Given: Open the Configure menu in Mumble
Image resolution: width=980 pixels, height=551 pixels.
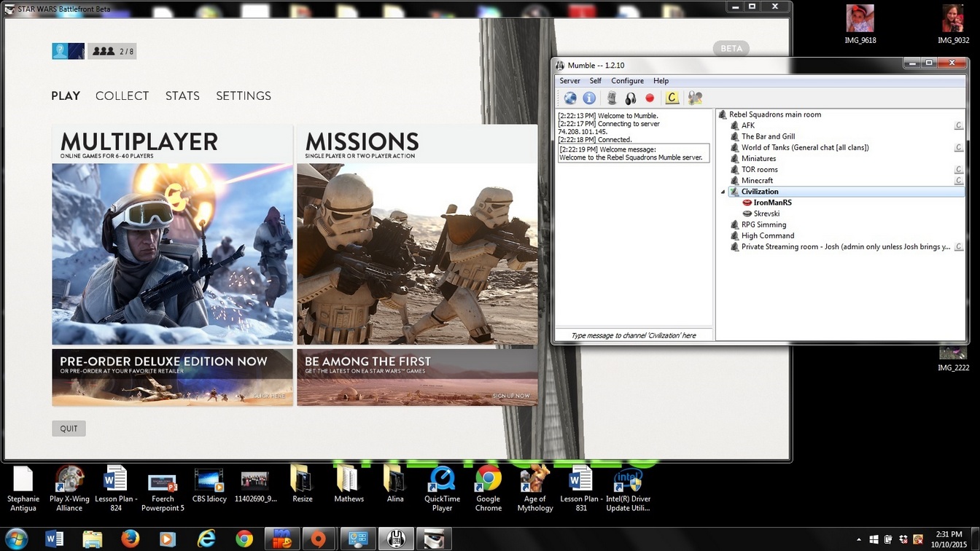Looking at the screenshot, I should click(x=627, y=81).
